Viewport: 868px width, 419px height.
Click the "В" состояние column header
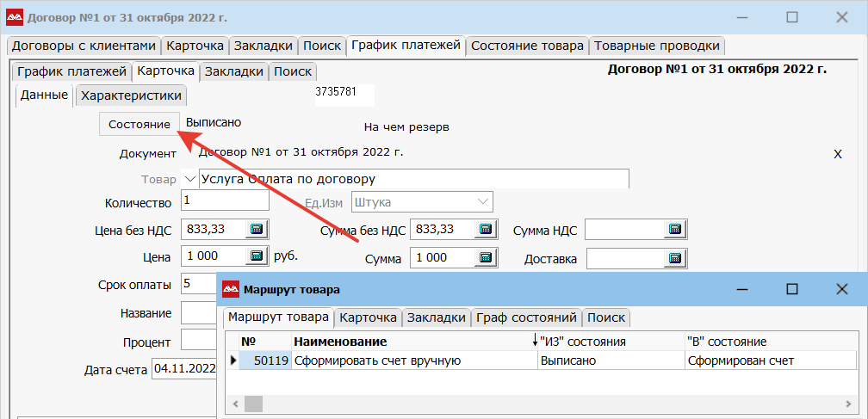pyautogui.click(x=771, y=342)
